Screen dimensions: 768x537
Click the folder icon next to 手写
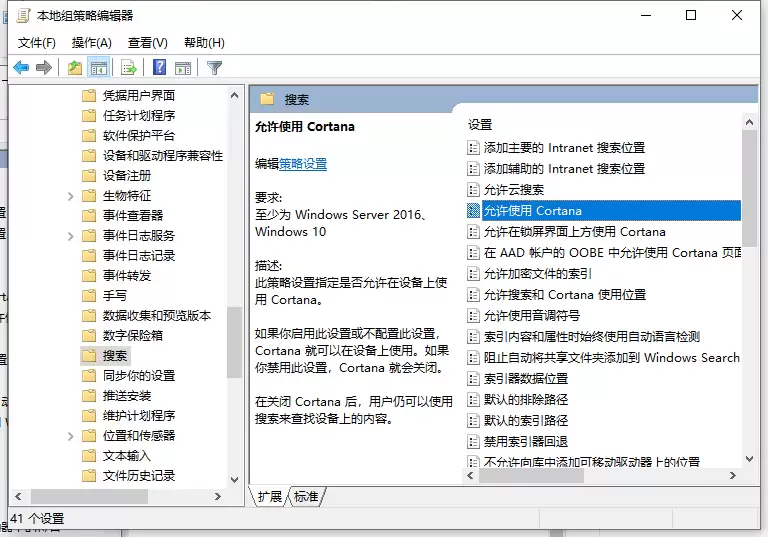point(89,295)
